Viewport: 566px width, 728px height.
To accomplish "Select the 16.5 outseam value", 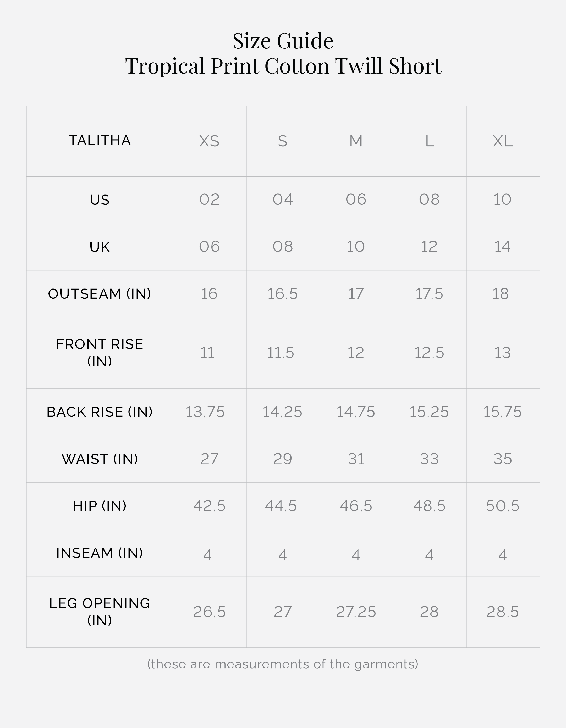I will (x=283, y=294).
